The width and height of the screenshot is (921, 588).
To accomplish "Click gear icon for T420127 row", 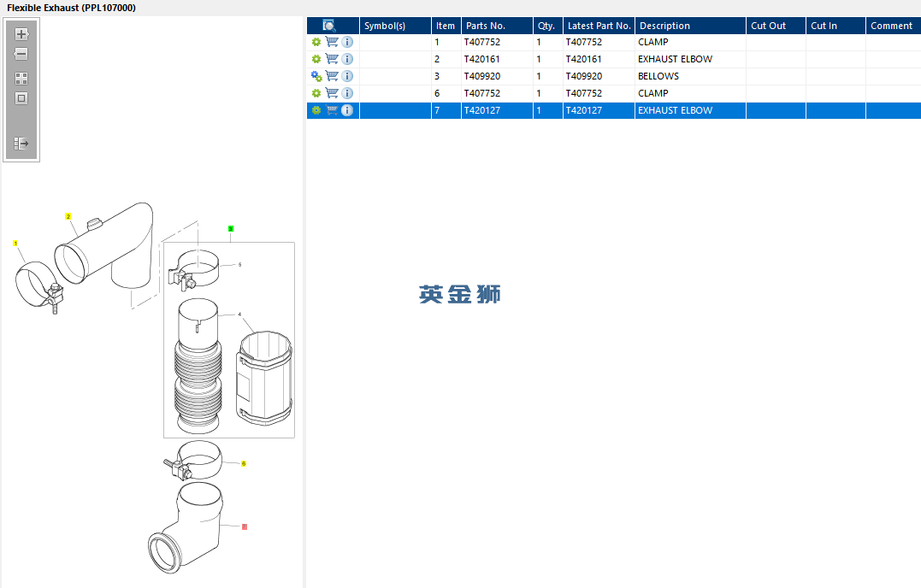I will tap(316, 110).
